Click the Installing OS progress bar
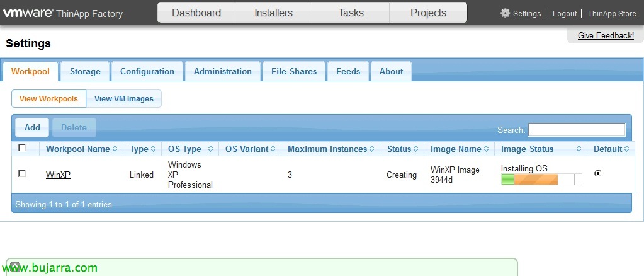644x276 pixels. [x=541, y=180]
